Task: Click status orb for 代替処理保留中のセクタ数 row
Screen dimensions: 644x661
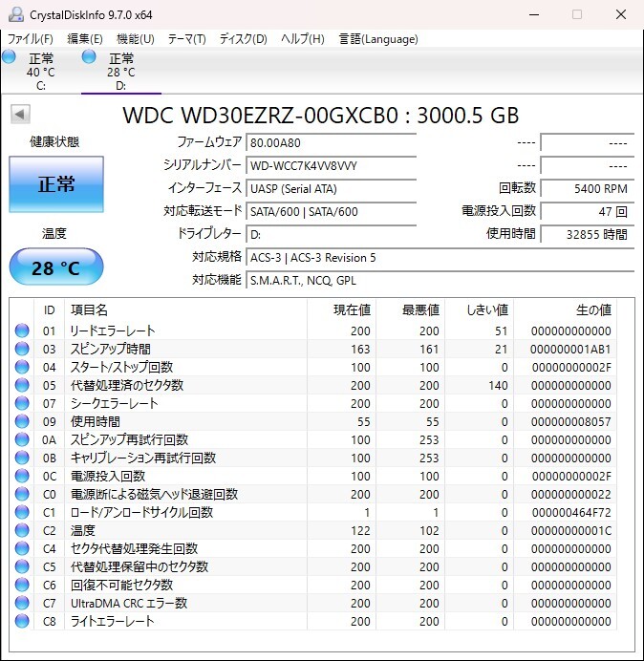Action: coord(22,566)
